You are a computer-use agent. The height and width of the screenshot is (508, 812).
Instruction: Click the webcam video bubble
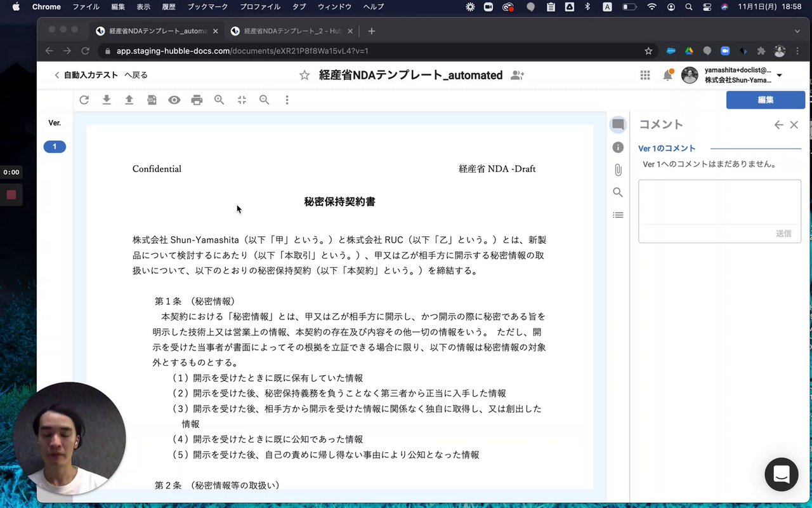(x=69, y=438)
